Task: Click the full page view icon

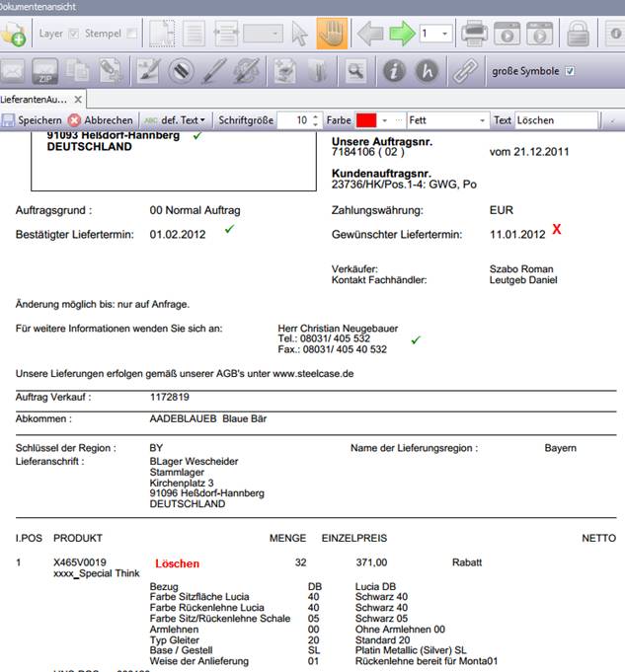Action: coord(194,34)
